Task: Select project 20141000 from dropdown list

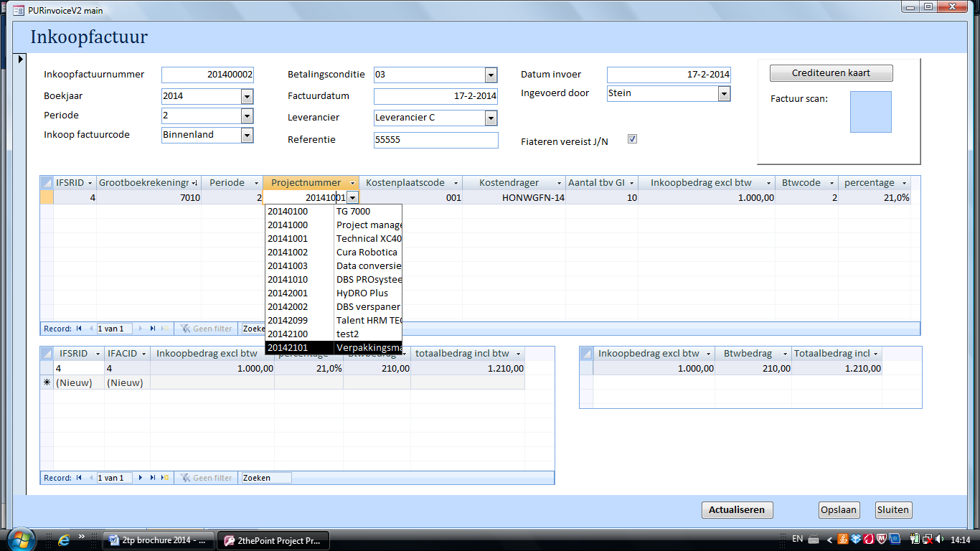Action: pos(334,225)
